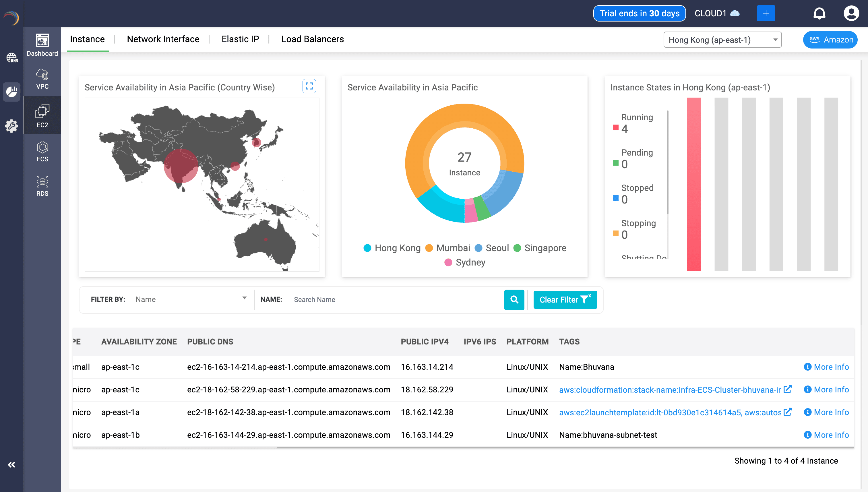Open the ECS section in sidebar
The image size is (868, 492).
(x=42, y=152)
